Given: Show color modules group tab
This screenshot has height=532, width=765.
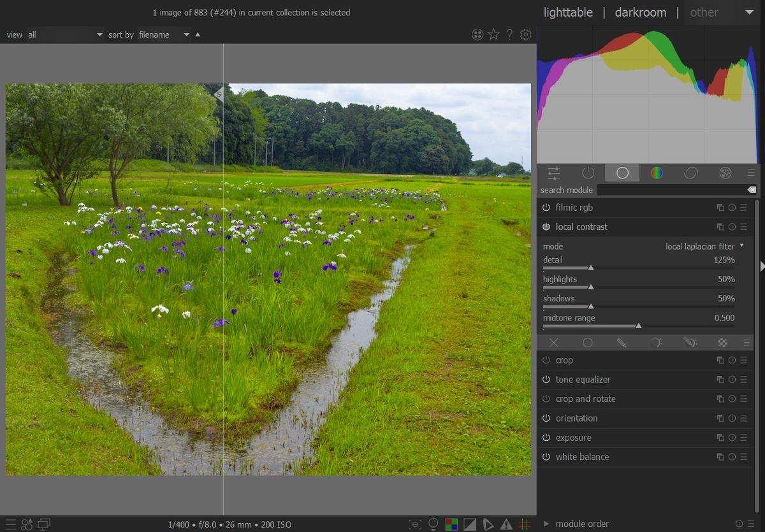Looking at the screenshot, I should click(657, 173).
